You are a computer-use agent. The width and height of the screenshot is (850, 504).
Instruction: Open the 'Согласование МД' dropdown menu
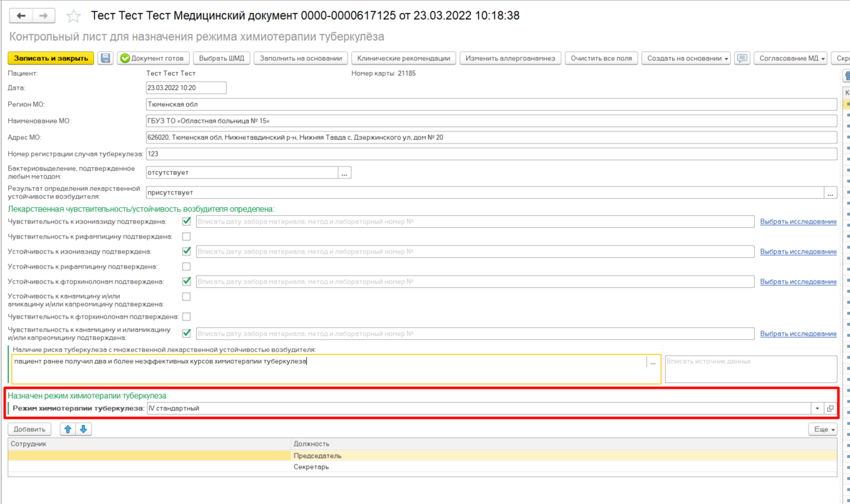coord(792,58)
